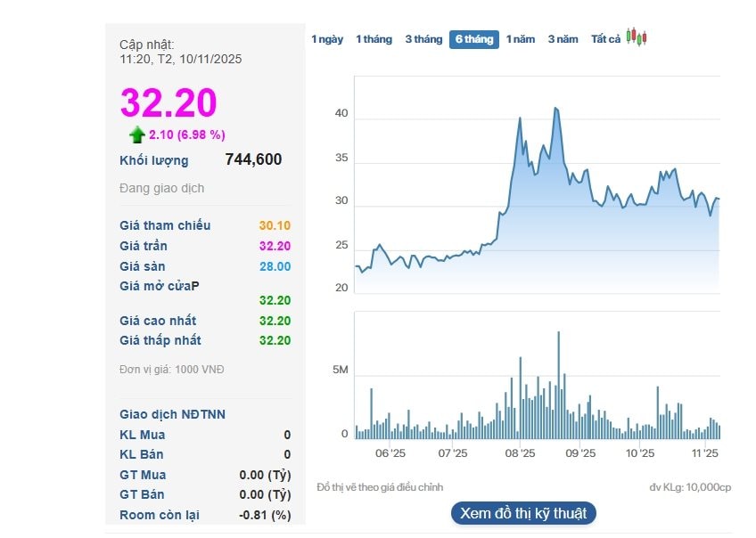Viewport: 756px width, 538px height.
Task: Switch to the 3 tháng range
Action: 423,39
